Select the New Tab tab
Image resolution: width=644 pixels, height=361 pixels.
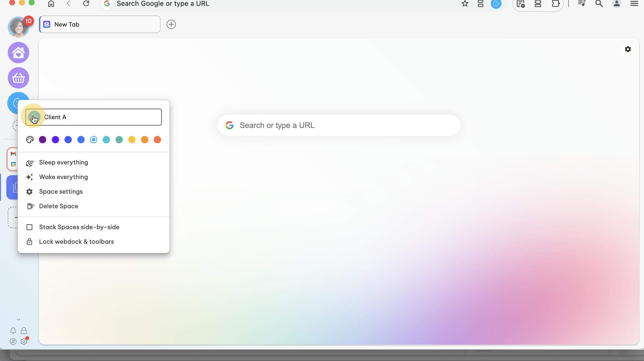coord(99,24)
